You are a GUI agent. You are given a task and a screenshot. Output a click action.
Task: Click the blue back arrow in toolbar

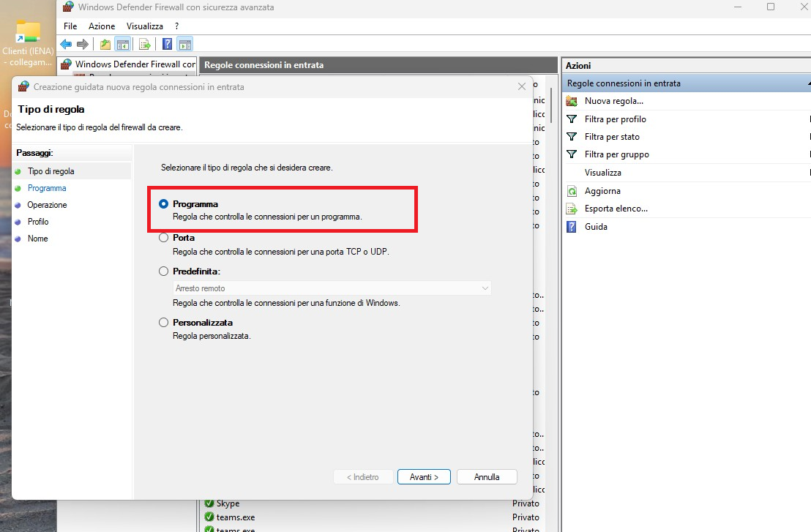click(66, 44)
